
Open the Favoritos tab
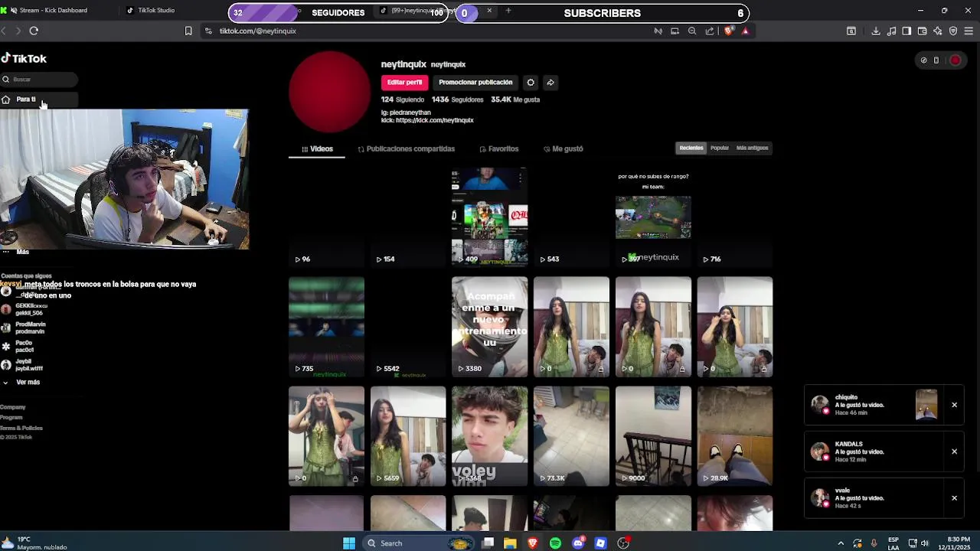(498, 148)
